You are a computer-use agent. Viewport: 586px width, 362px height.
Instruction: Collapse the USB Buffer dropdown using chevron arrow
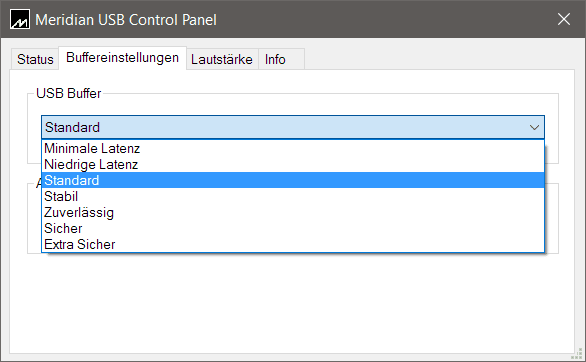534,127
